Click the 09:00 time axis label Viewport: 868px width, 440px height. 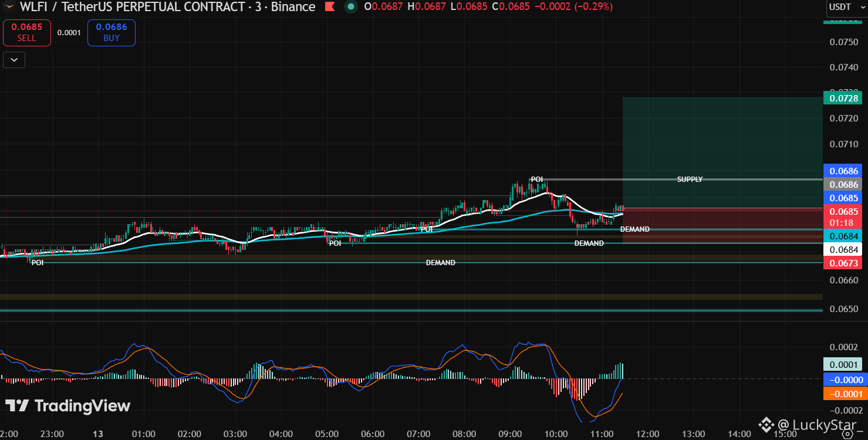510,434
